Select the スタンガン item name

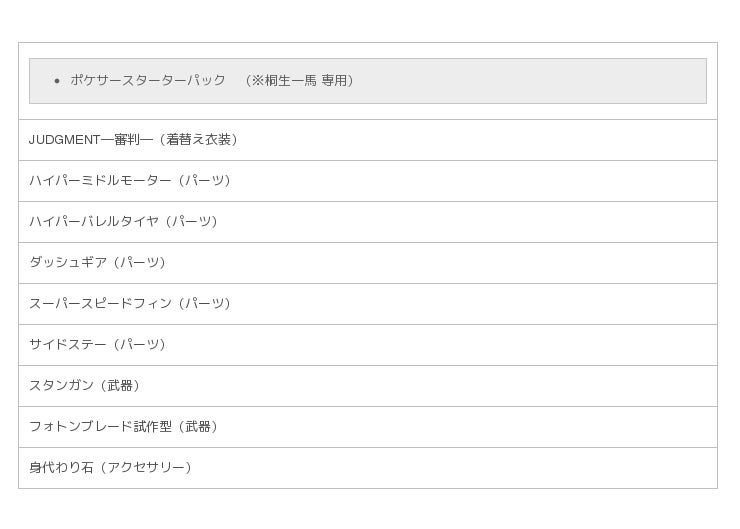tap(61, 386)
